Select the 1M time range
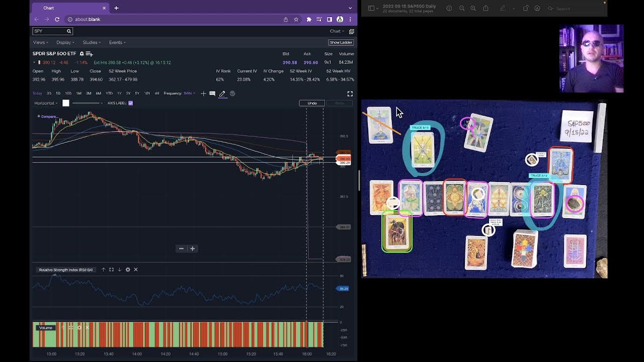 (x=78, y=94)
